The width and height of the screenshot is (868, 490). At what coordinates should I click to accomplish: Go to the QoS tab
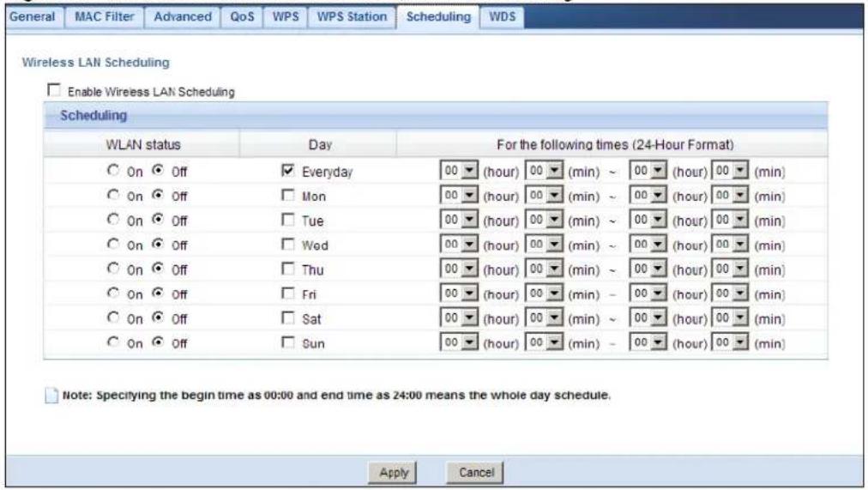(x=242, y=16)
